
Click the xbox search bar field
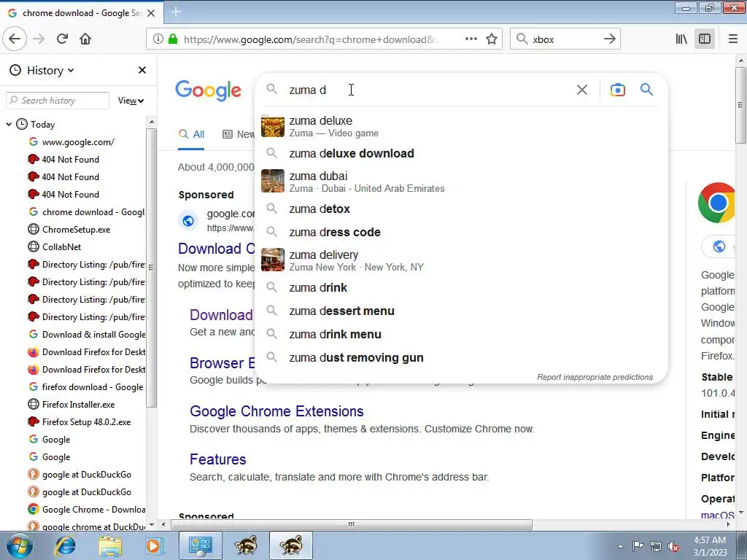[x=565, y=39]
